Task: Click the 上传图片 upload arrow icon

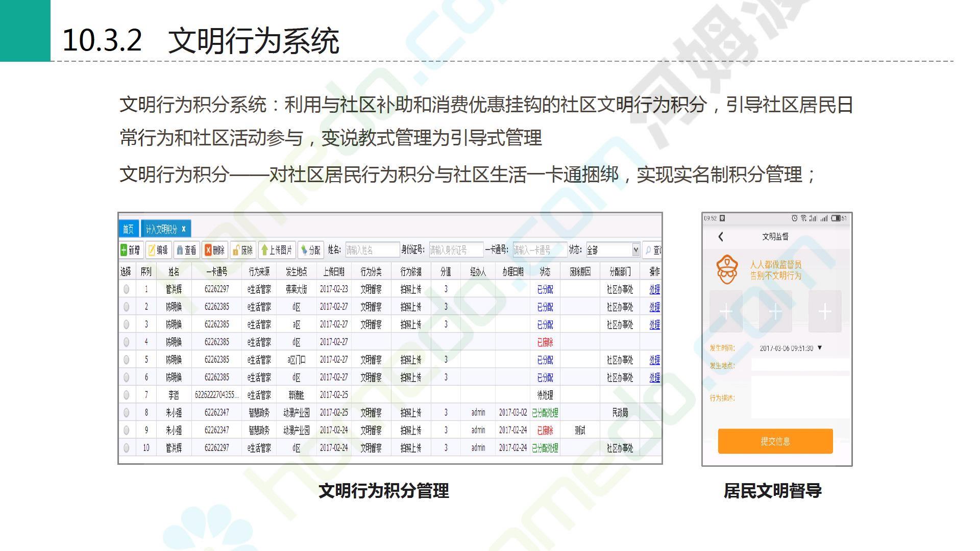Action: click(264, 250)
